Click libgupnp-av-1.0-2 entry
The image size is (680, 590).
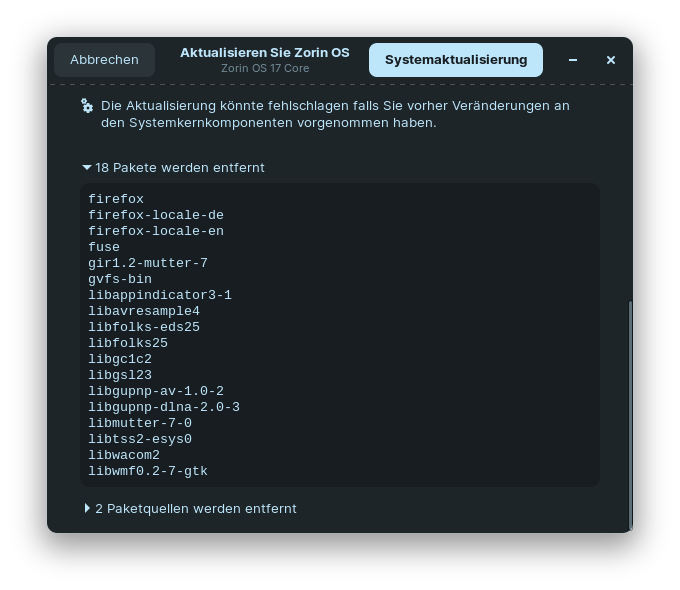(156, 391)
